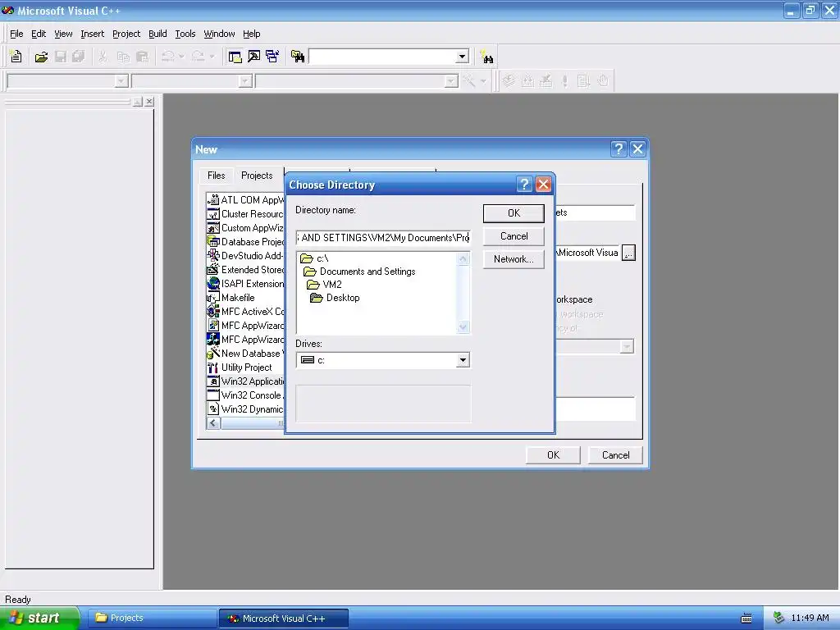Select the c:\ folder in directory tree
The width and height of the screenshot is (840, 630).
click(314, 258)
